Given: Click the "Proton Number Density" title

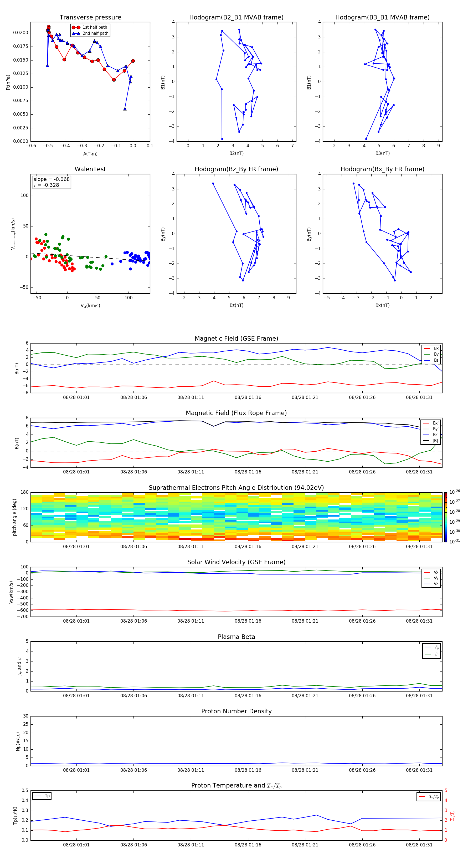Looking at the screenshot, I should coord(236,712).
